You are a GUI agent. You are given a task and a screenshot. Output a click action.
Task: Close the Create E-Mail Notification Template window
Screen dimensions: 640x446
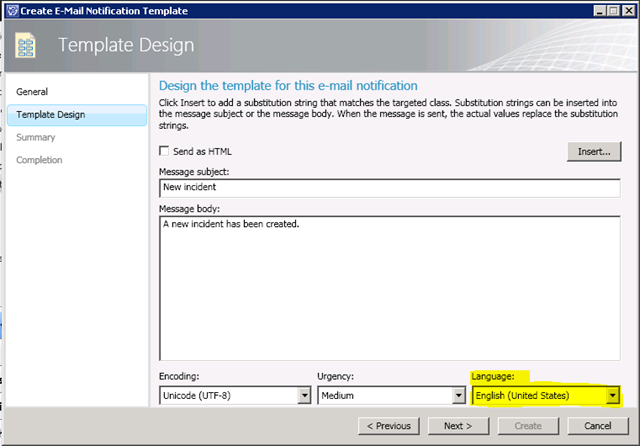point(627,9)
